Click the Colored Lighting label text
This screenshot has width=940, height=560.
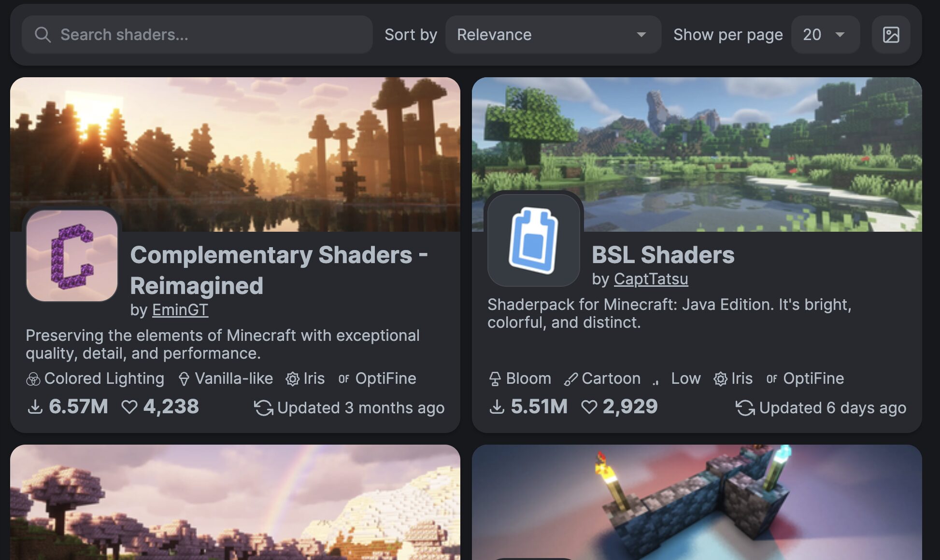coord(104,379)
